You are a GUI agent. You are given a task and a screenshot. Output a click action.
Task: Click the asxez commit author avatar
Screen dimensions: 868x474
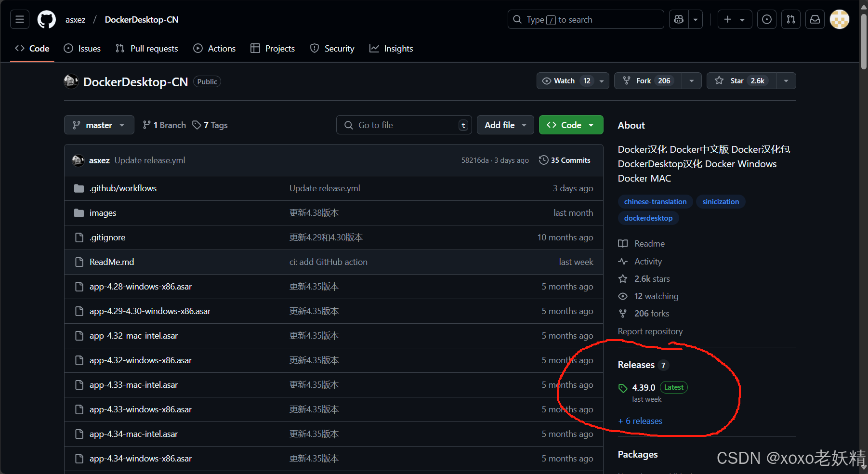(78, 160)
